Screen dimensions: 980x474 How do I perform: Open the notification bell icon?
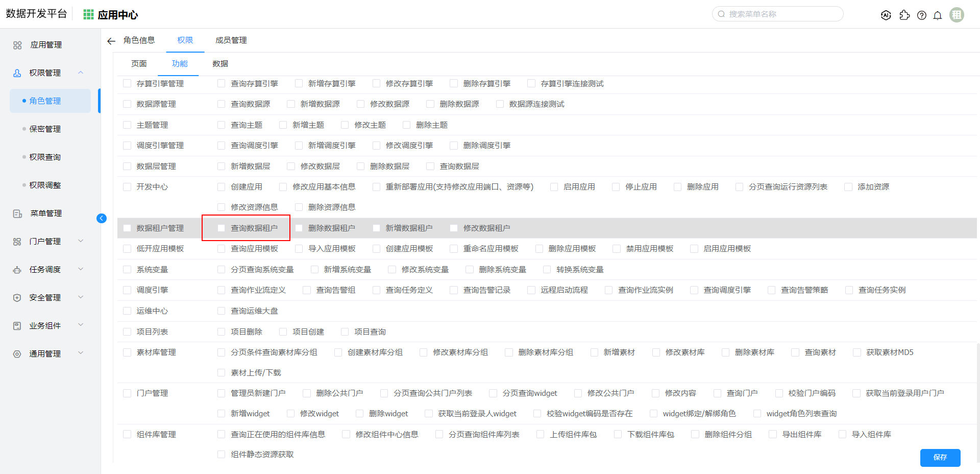[x=937, y=15]
